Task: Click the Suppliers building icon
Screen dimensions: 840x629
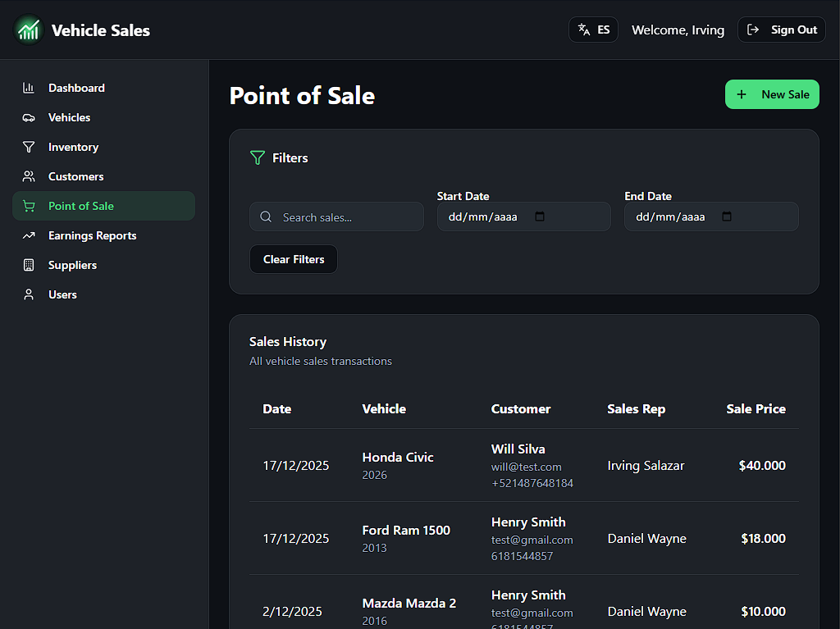Action: [29, 265]
